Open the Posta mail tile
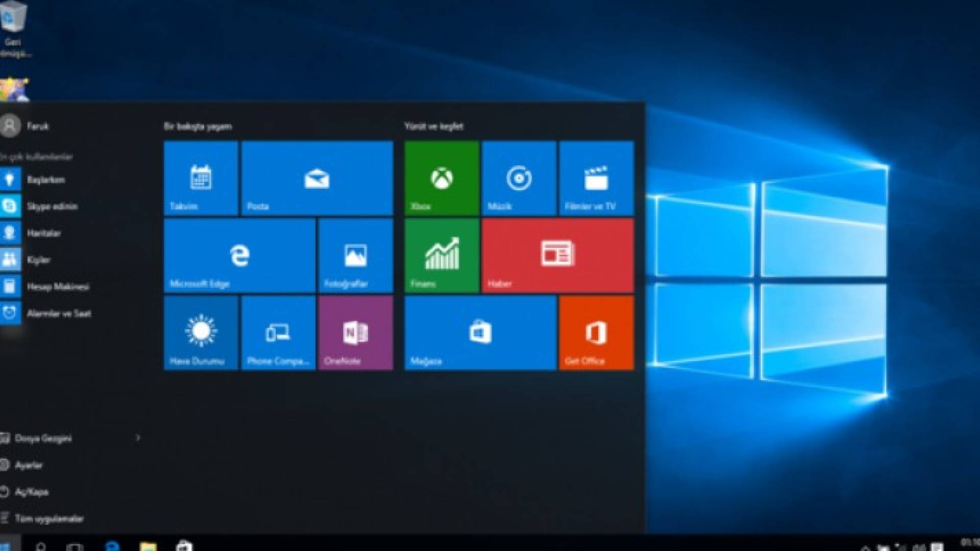This screenshot has width=980, height=551. (317, 178)
